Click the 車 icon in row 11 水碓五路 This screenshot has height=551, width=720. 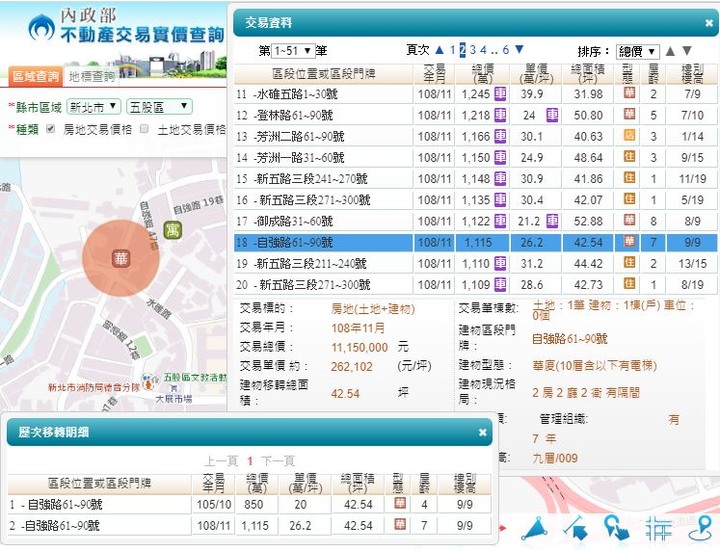click(500, 94)
